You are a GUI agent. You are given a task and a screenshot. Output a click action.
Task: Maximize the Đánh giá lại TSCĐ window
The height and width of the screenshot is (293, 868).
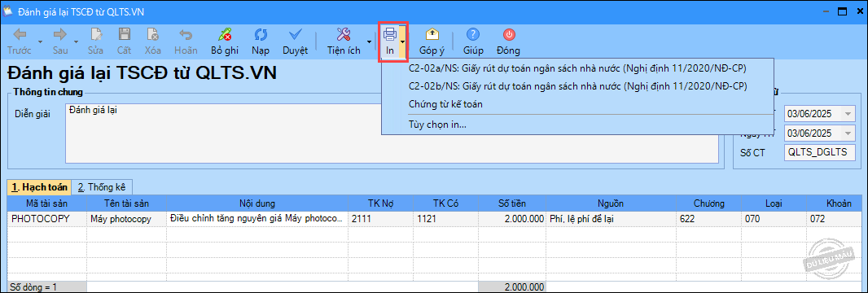[842, 11]
